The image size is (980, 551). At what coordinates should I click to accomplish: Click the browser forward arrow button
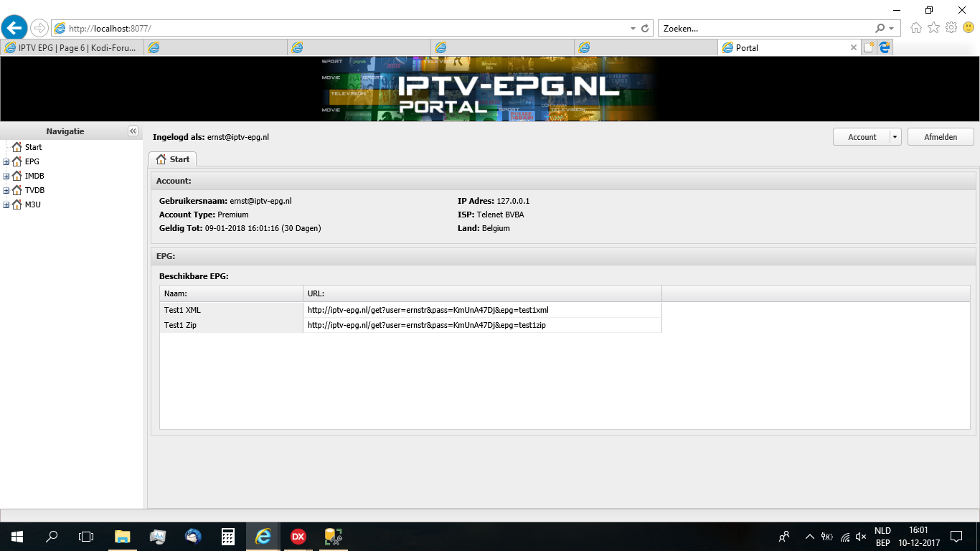click(x=39, y=28)
